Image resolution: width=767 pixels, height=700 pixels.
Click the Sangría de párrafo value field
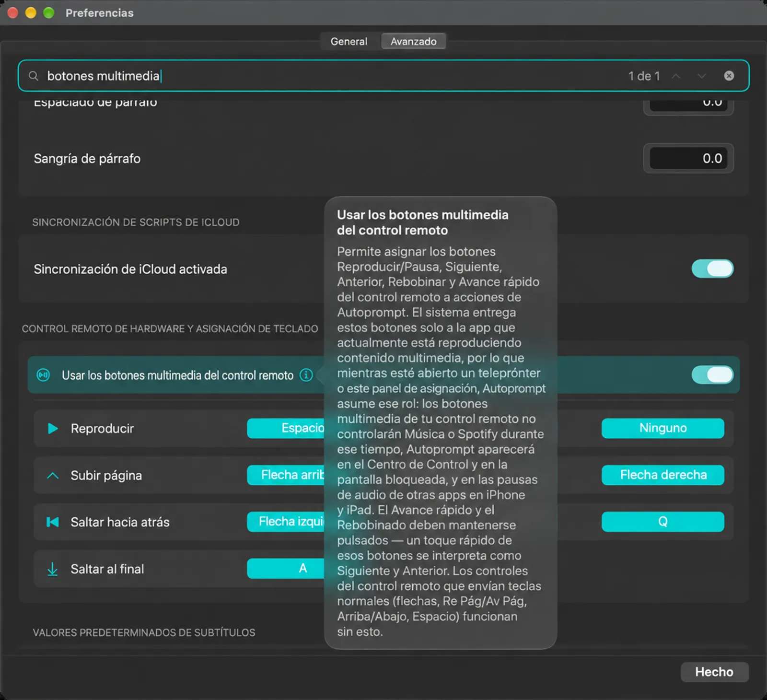[x=688, y=158]
